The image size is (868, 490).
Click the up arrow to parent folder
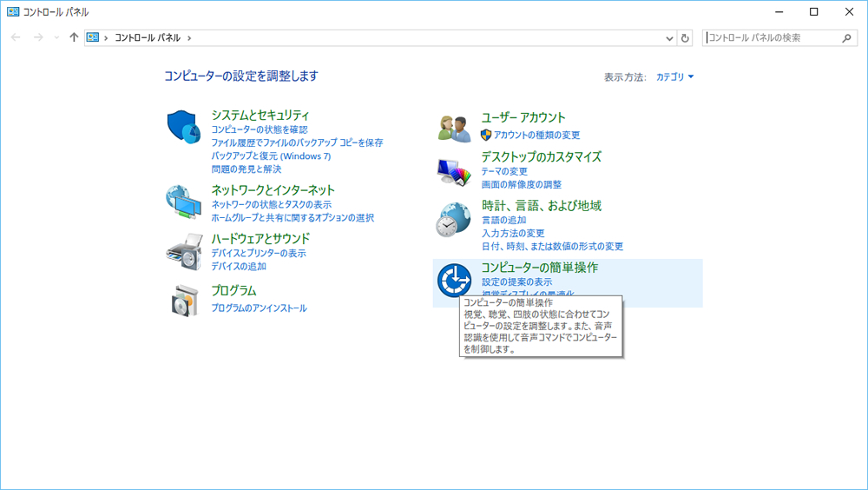pyautogui.click(x=74, y=37)
